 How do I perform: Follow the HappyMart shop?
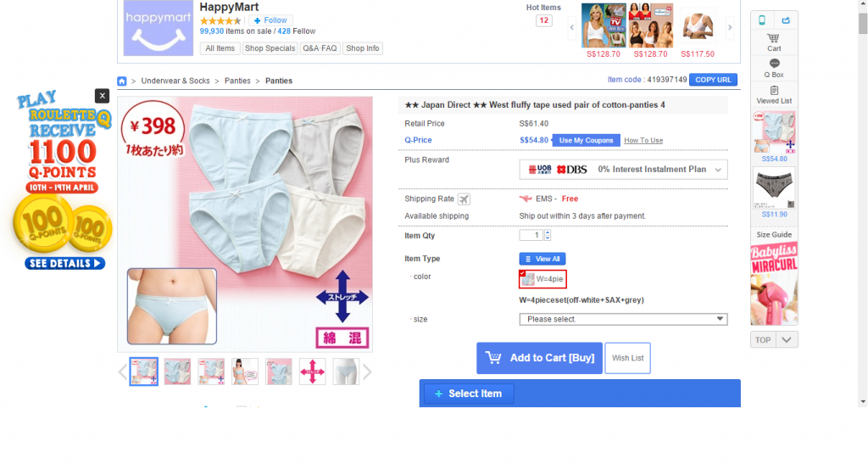pos(270,20)
